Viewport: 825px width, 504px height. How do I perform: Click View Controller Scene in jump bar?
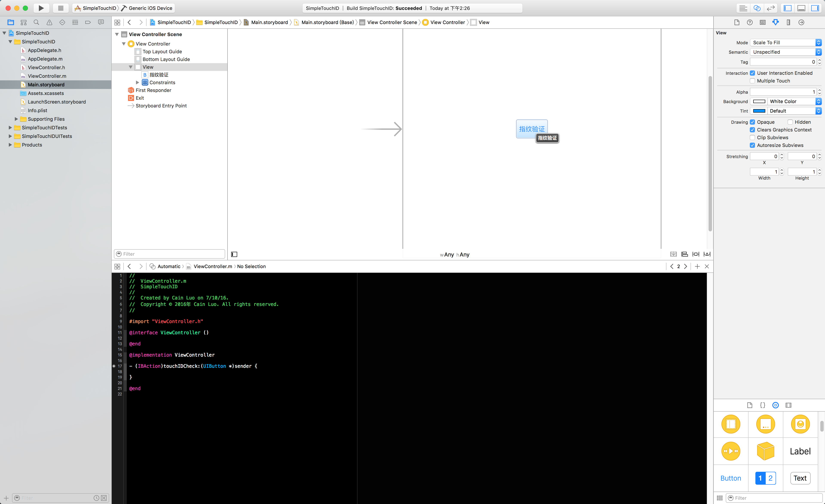(x=392, y=22)
